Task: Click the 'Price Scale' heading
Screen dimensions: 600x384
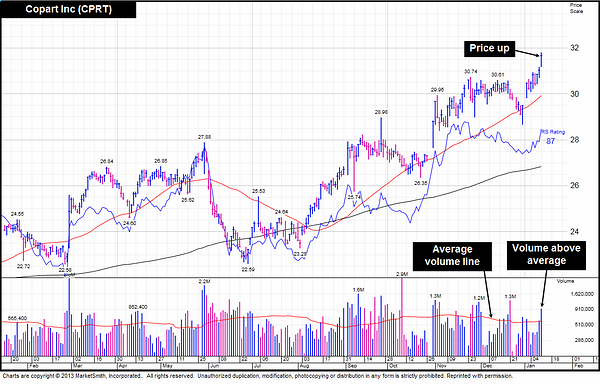Action: (576, 8)
